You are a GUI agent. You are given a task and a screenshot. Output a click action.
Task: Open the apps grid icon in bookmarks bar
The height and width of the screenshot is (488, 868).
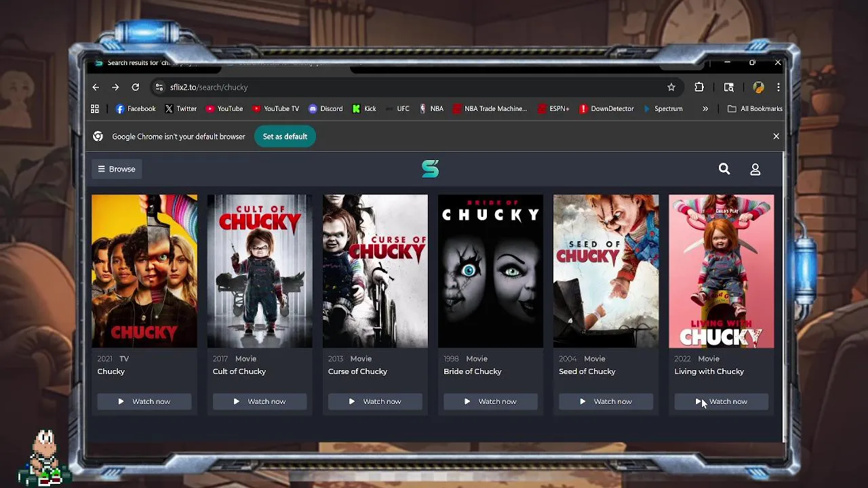pos(95,108)
